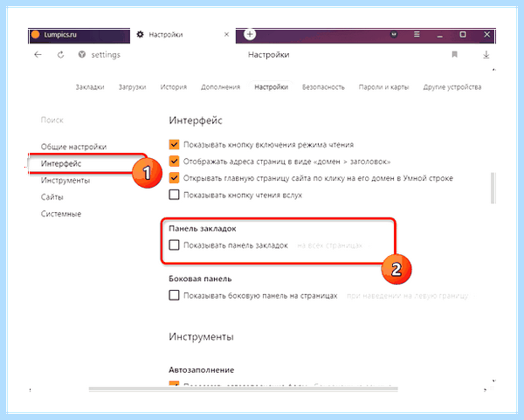Click the protect shield icon in title bar
This screenshot has height=420, width=524.
(x=394, y=34)
